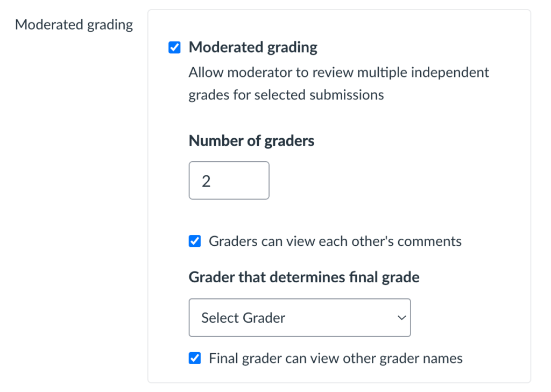Image resolution: width=551 pixels, height=392 pixels.
Task: Select the graders count value of 2
Action: [x=206, y=180]
